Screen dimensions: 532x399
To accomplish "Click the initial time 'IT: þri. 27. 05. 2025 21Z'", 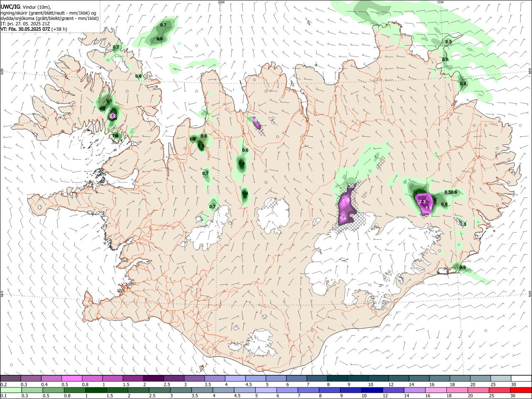I will pyautogui.click(x=25, y=24).
